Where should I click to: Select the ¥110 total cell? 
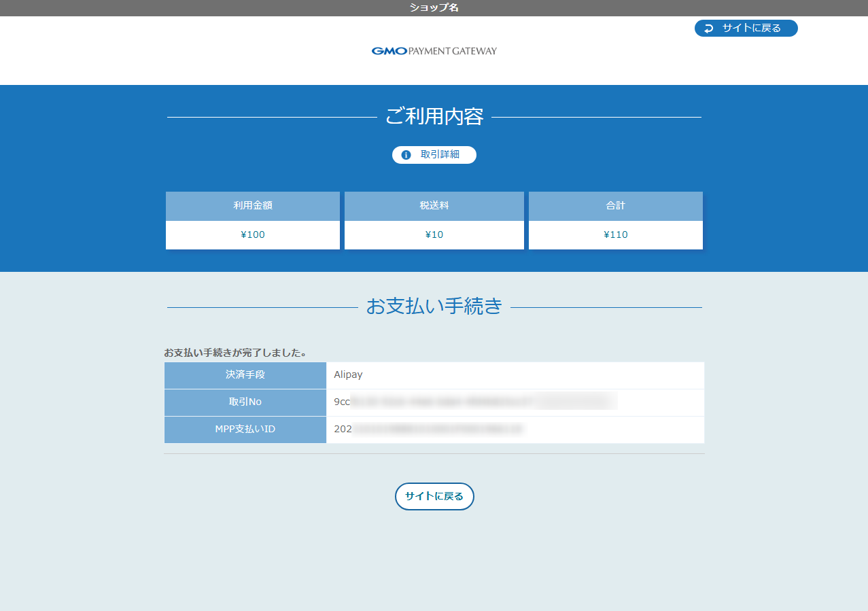(x=615, y=234)
